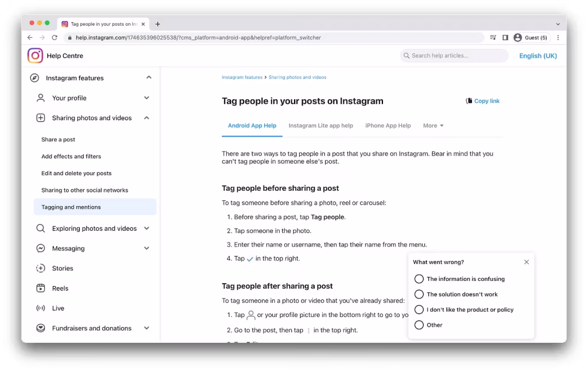Select 'The information is confusing' option
This screenshot has width=588, height=371.
(x=419, y=279)
